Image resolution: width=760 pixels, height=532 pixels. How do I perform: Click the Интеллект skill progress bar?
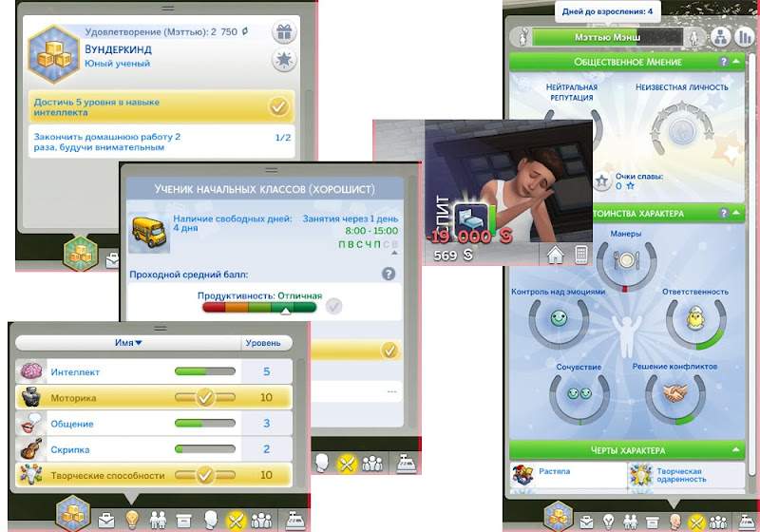tap(205, 371)
